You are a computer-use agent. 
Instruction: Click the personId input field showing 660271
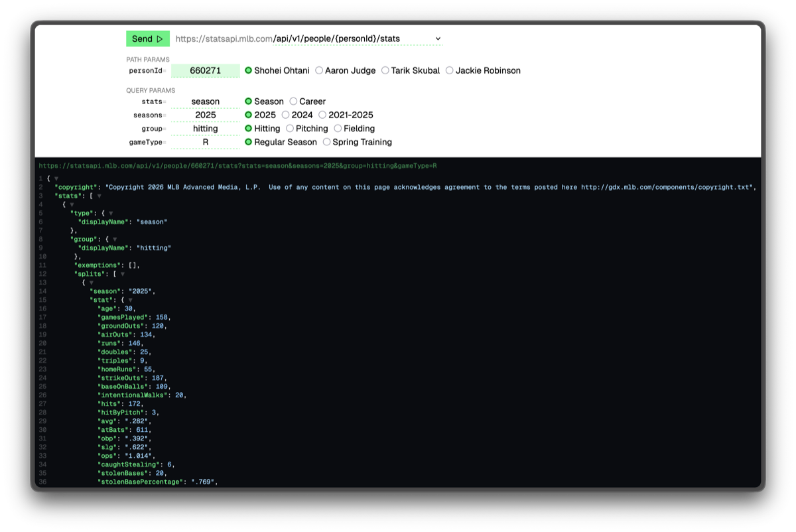pos(206,70)
